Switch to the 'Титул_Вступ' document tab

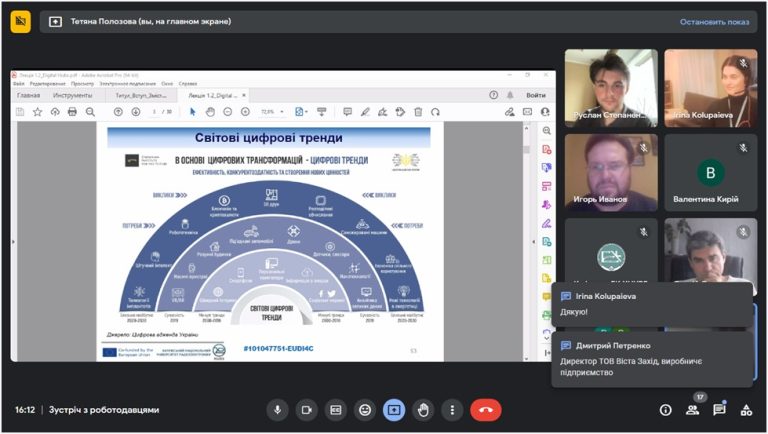pos(141,96)
